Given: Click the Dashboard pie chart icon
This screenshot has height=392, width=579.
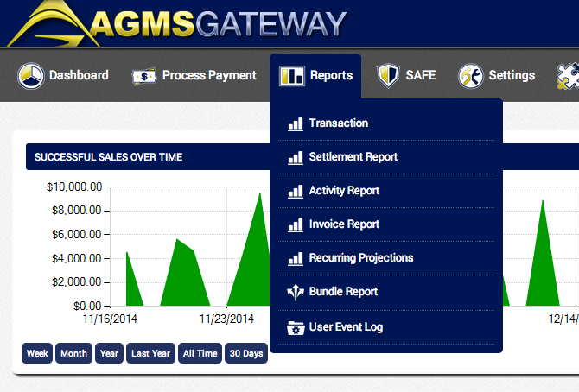Looking at the screenshot, I should tap(31, 76).
